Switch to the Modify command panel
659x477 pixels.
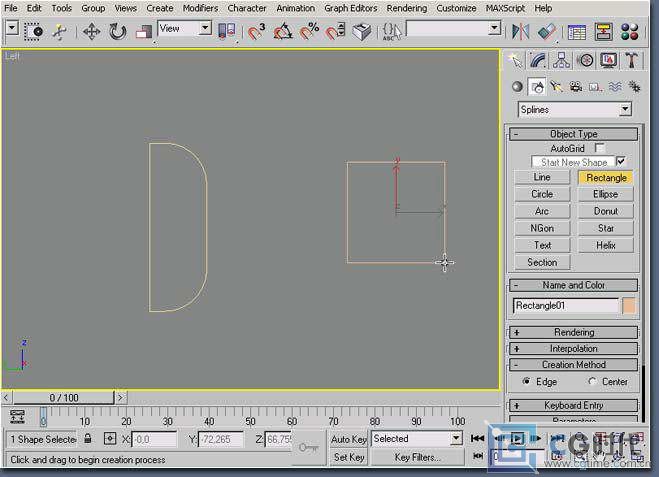(538, 61)
